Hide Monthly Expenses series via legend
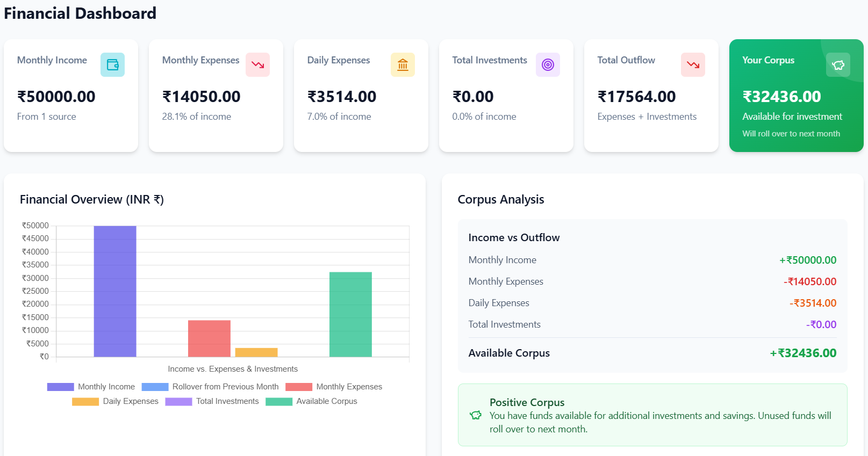The height and width of the screenshot is (456, 868). coord(334,387)
